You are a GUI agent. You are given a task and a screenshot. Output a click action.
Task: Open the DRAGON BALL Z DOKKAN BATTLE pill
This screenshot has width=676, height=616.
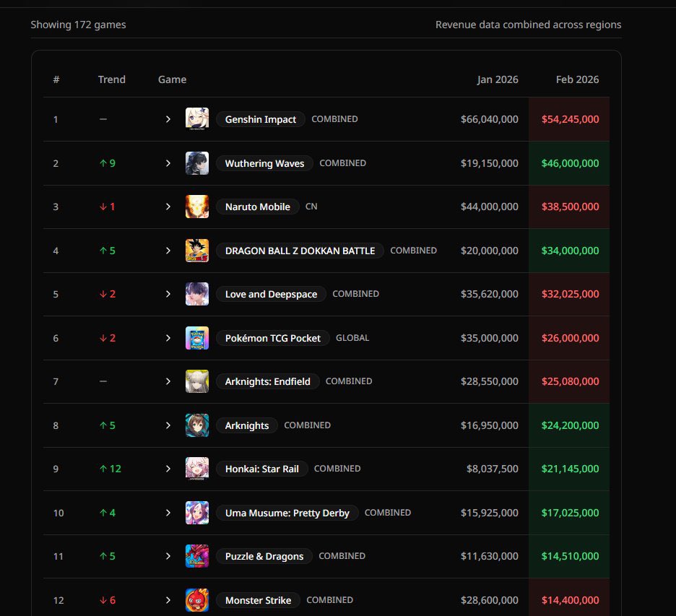(x=300, y=251)
